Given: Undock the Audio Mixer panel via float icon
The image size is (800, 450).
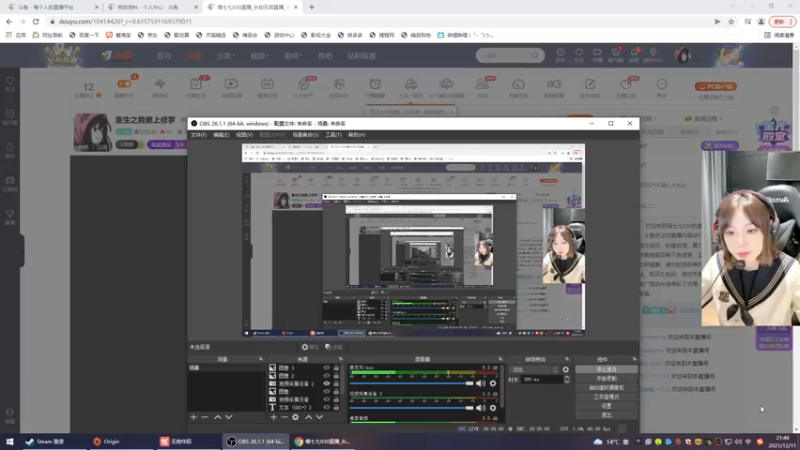Looking at the screenshot, I should click(500, 359).
